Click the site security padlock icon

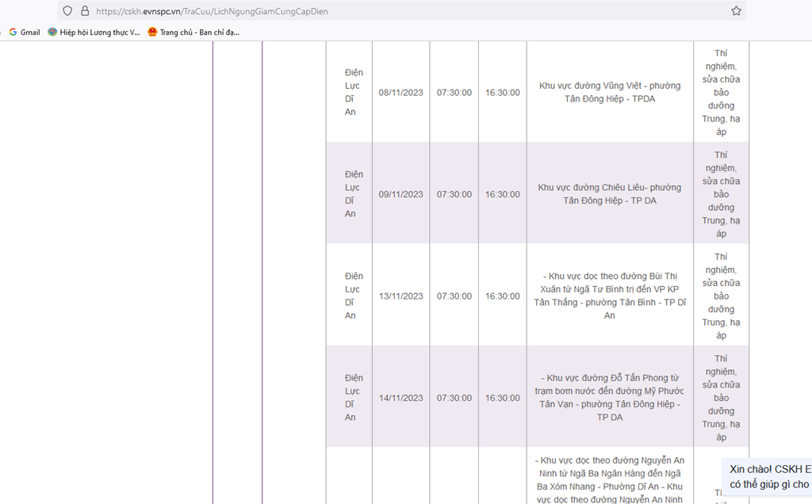pos(85,11)
